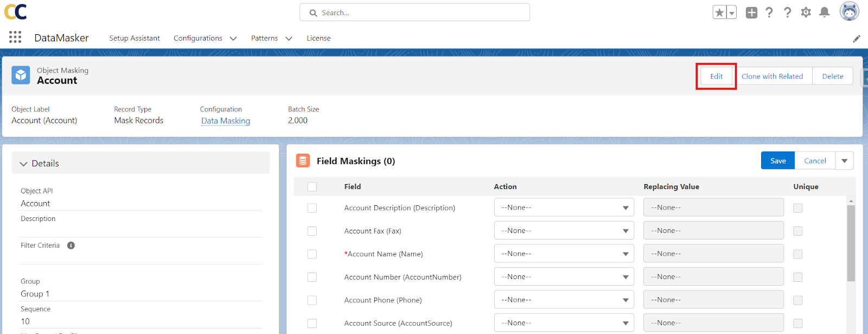Open the App Launcher grid icon
This screenshot has height=334, width=868.
15,37
